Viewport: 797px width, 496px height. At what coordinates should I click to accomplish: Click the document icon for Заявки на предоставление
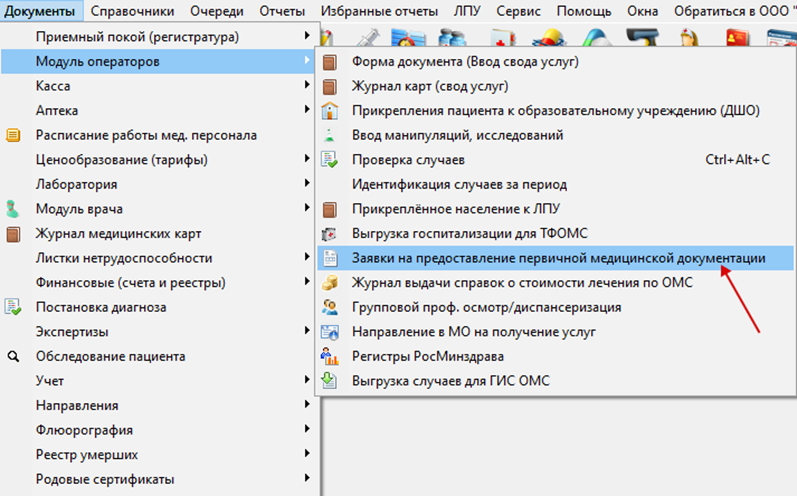[x=330, y=258]
